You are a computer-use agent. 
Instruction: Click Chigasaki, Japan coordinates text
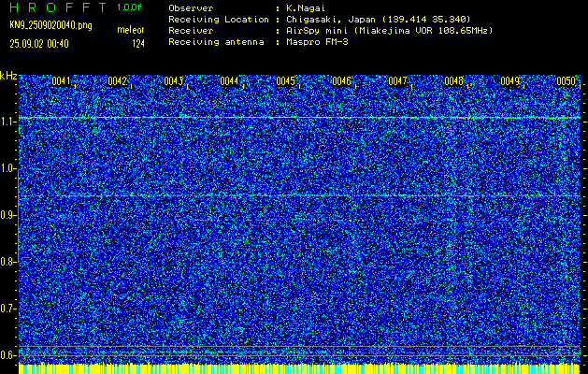click(x=379, y=20)
